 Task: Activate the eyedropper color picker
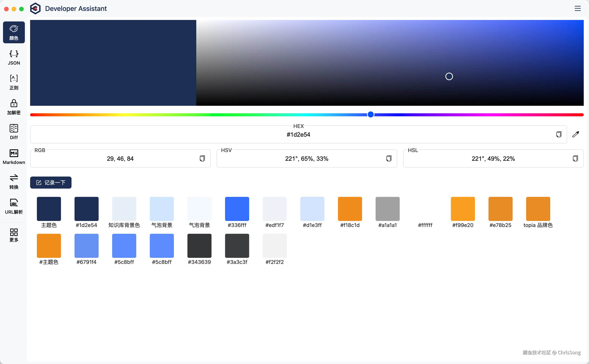point(575,134)
